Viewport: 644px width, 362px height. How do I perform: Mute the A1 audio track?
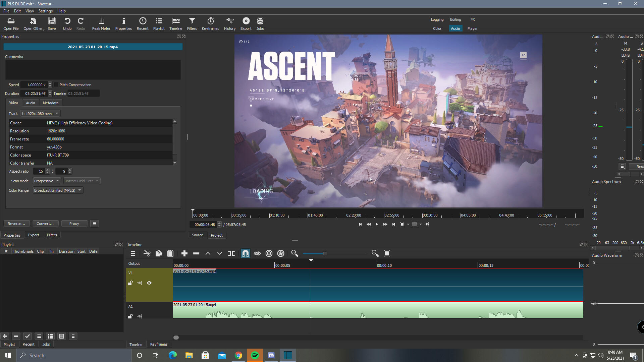[140, 316]
